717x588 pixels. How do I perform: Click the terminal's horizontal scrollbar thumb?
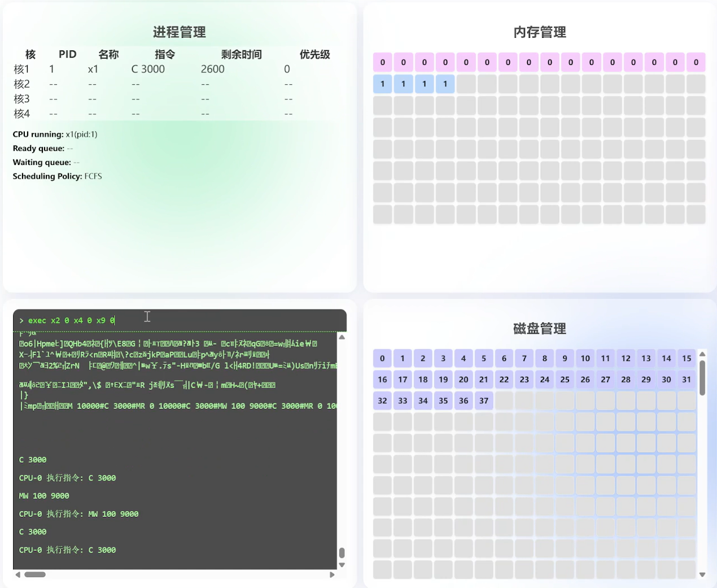tap(35, 574)
